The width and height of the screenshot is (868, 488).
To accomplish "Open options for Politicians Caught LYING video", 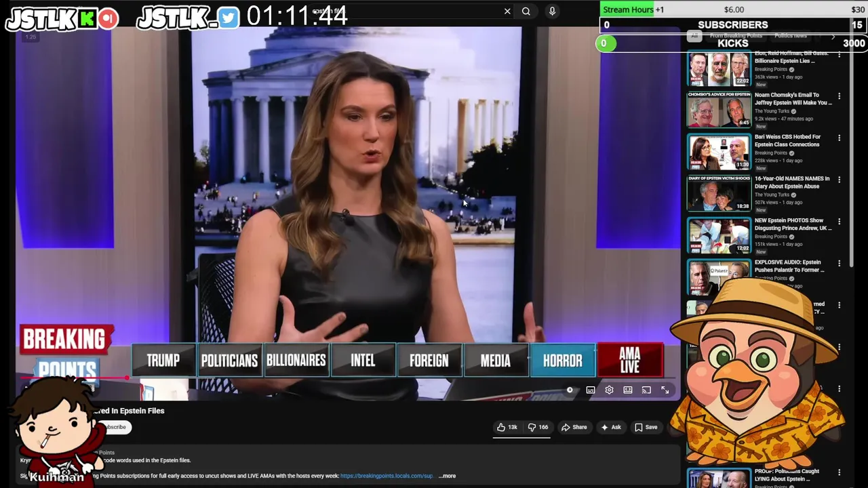I will 839,472.
